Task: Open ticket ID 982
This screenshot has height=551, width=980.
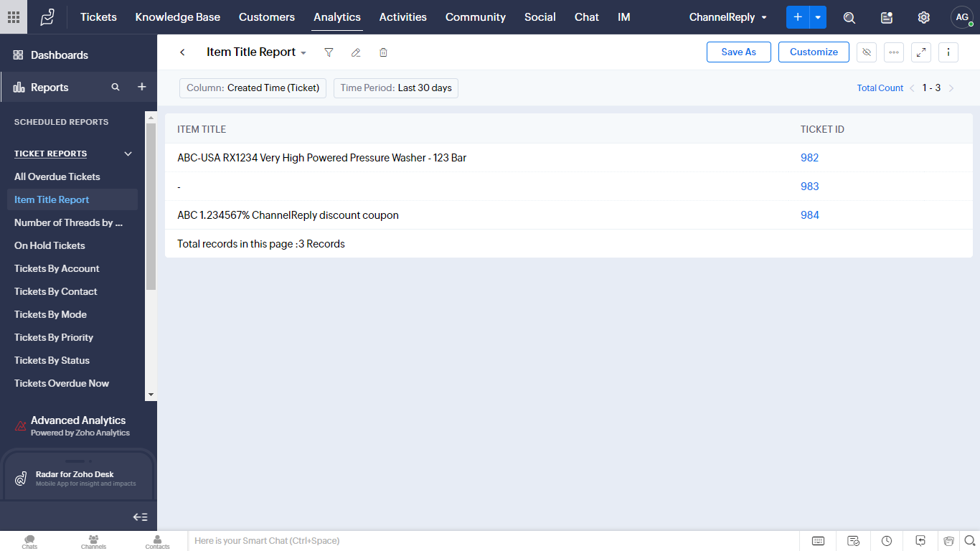Action: (810, 158)
